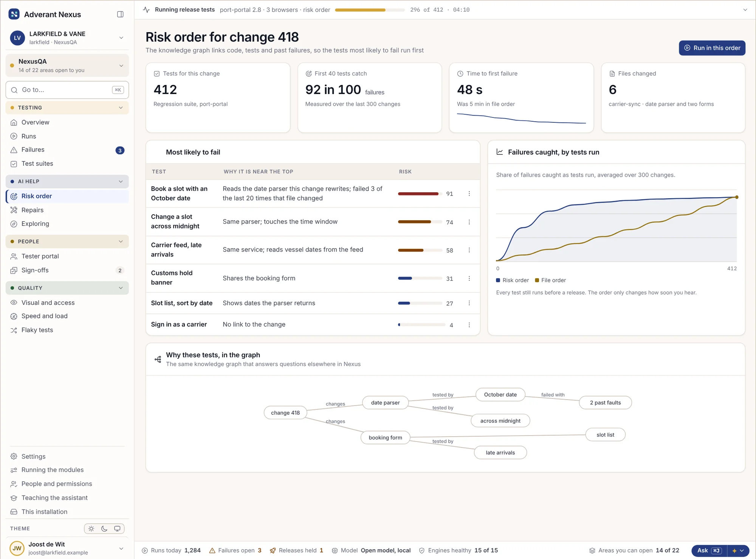Viewport: 756px width, 559px height.
Task: Switch to light theme
Action: point(91,529)
